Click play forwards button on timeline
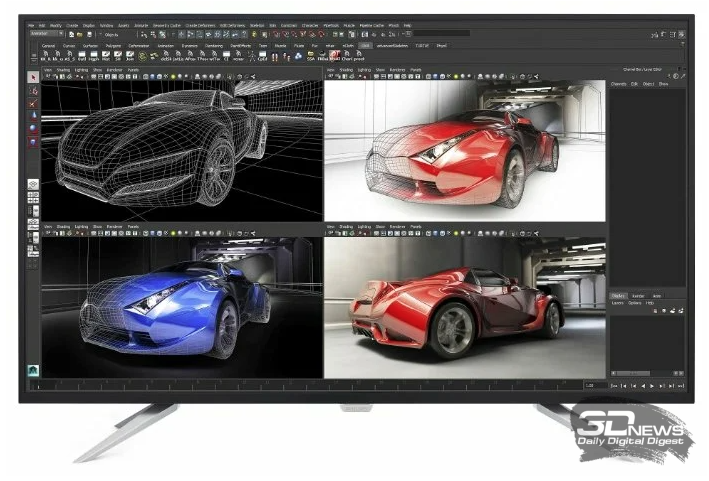The width and height of the screenshot is (709, 481). tap(652, 386)
